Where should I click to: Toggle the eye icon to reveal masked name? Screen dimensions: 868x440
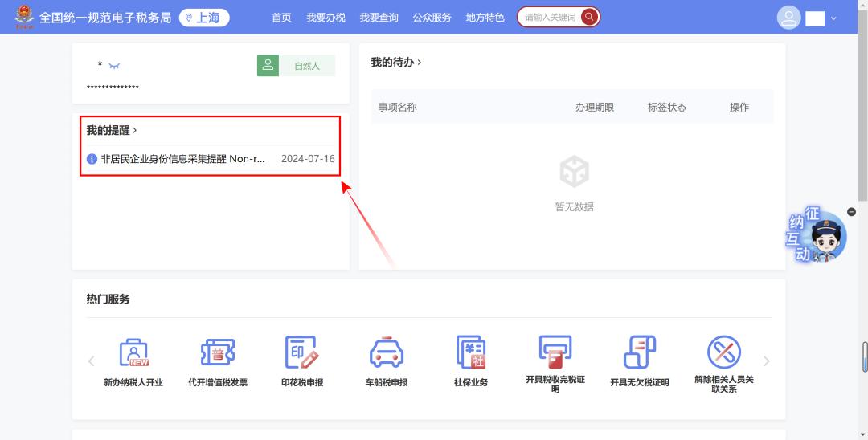pyautogui.click(x=114, y=66)
